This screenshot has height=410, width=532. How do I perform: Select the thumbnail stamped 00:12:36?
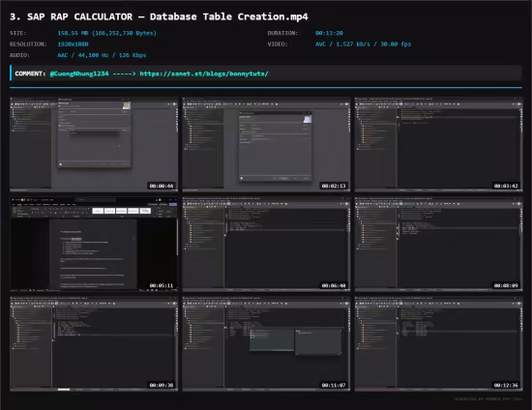[x=439, y=344]
